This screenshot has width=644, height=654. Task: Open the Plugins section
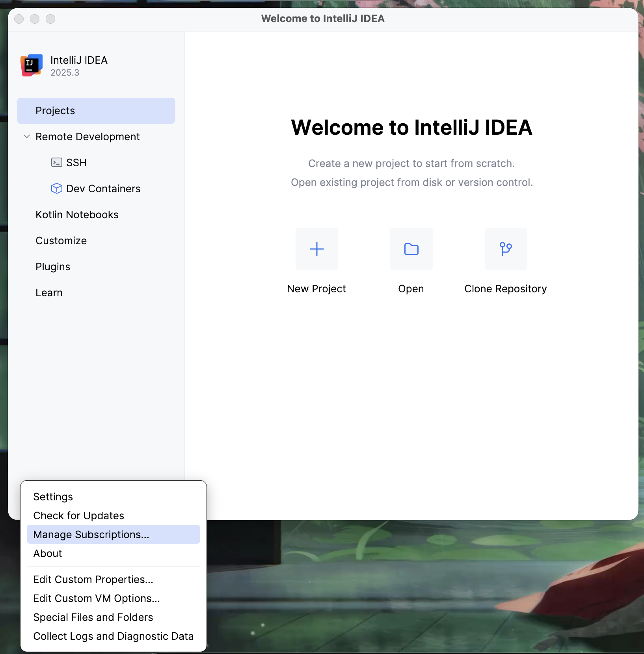[53, 266]
